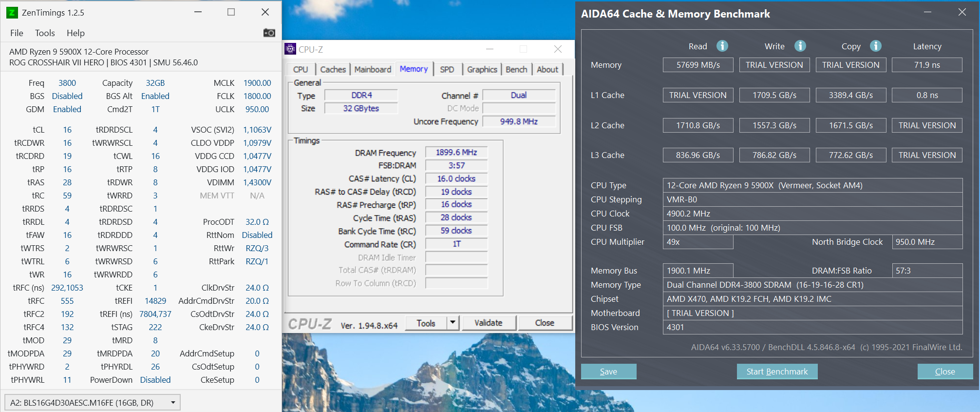Click the ZenTimings PowerDown Disabled value
The image size is (980, 412).
(x=155, y=380)
